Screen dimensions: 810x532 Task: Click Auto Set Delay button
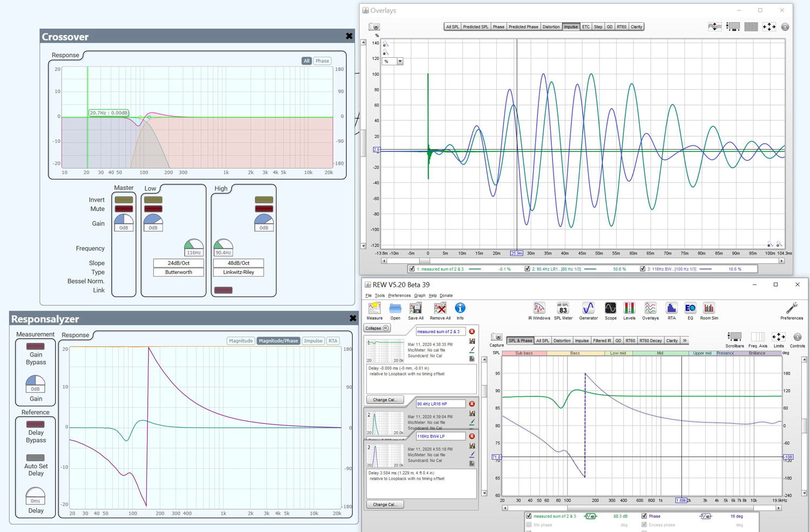coord(36,458)
